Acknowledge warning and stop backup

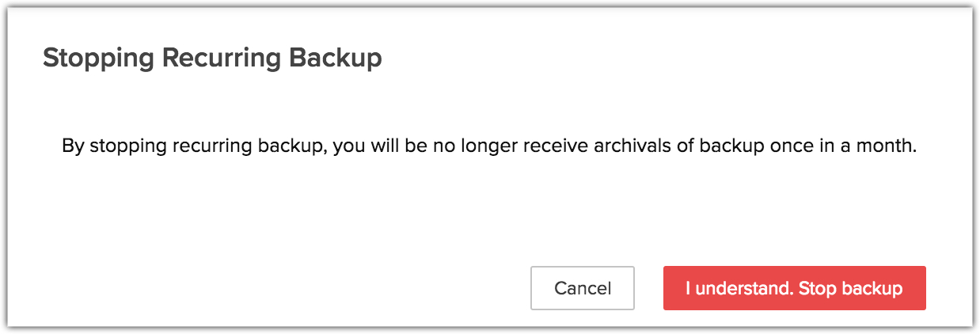pyautogui.click(x=794, y=288)
